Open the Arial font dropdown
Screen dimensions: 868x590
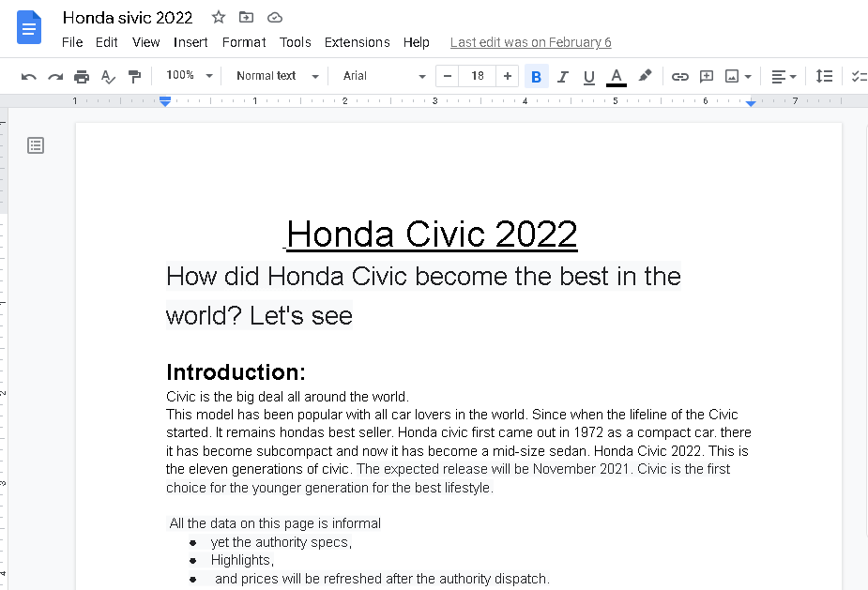click(x=384, y=76)
